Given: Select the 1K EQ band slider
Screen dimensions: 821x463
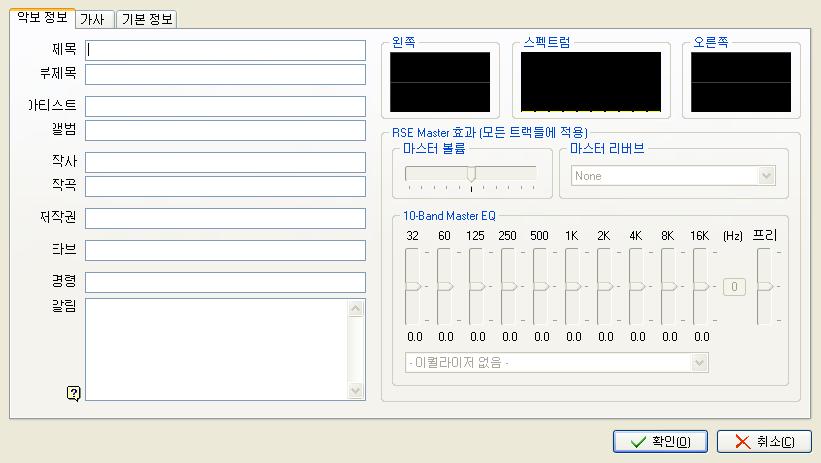Looking at the screenshot, I should (x=572, y=286).
